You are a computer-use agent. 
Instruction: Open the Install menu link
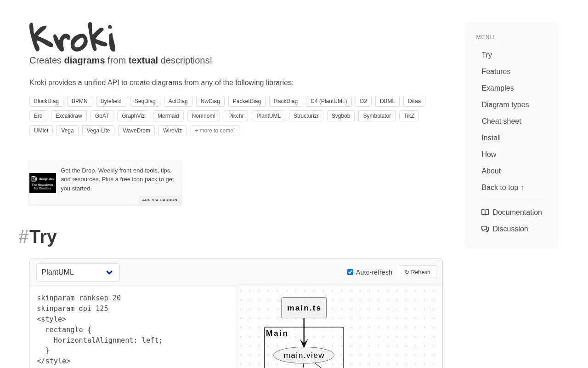click(491, 138)
